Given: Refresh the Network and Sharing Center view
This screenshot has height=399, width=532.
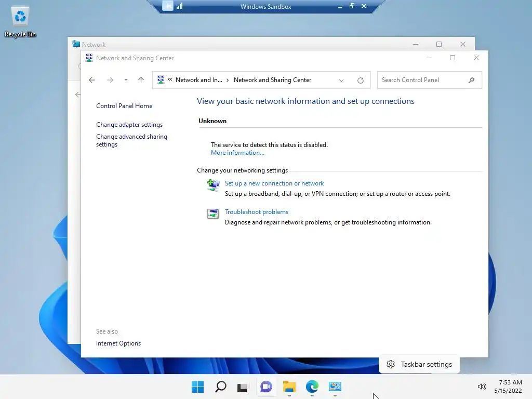Looking at the screenshot, I should [x=361, y=81].
